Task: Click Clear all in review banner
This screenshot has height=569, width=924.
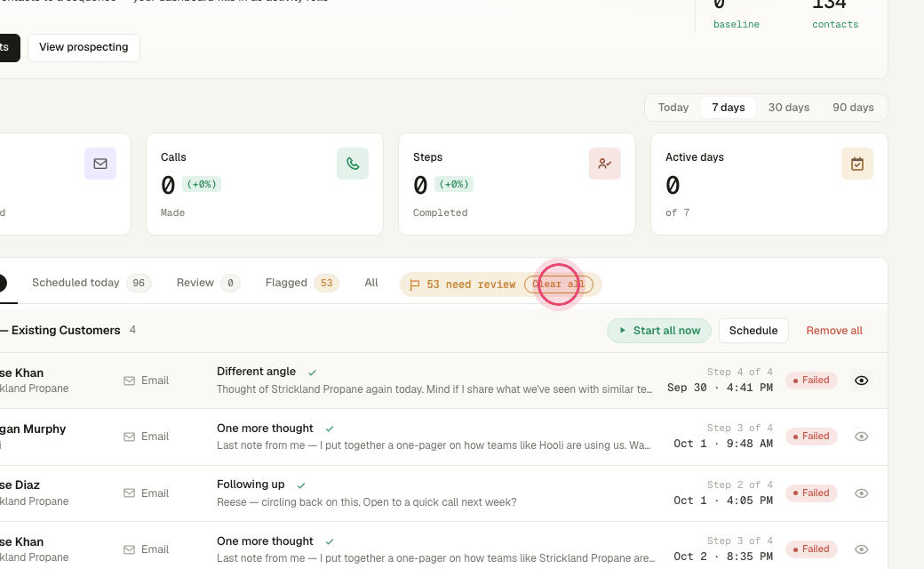Action: pyautogui.click(x=559, y=284)
